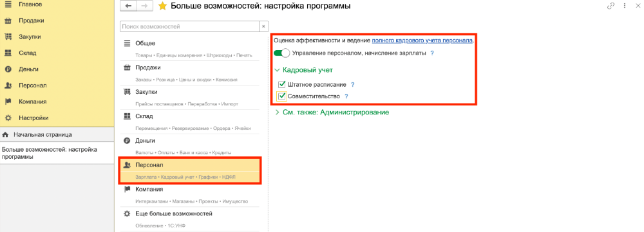The width and height of the screenshot is (644, 232).
Task: Click the Деньги ruble coin icon in sidebar
Action: click(8, 69)
